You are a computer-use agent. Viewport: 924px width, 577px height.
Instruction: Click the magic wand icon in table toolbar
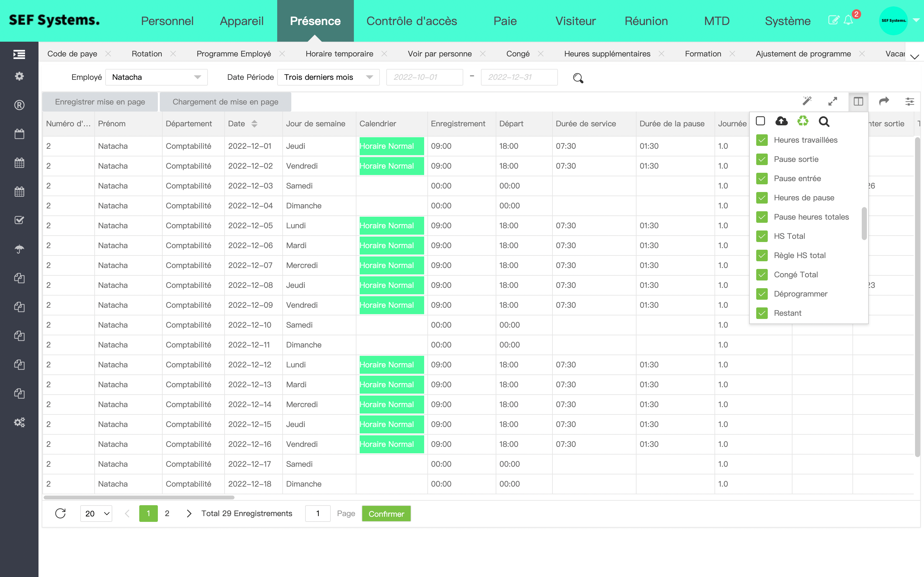(x=807, y=101)
